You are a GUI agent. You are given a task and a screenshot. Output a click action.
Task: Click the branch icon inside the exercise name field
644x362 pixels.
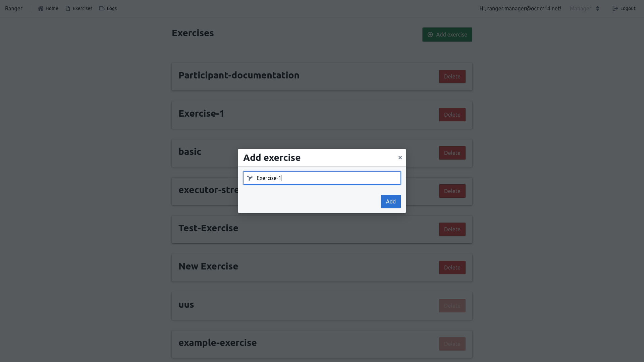[250, 178]
